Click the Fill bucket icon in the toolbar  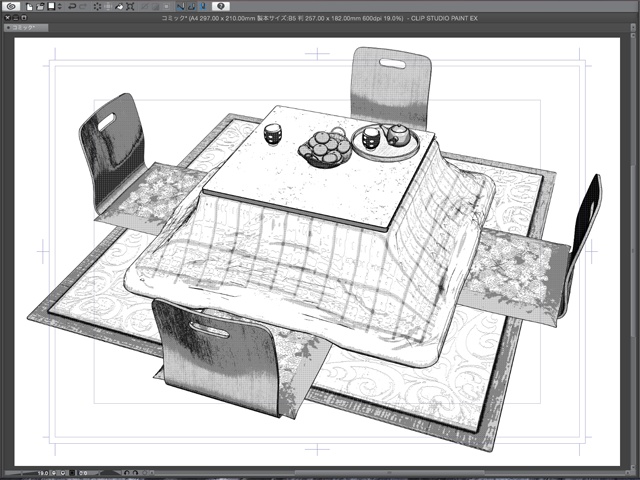[x=119, y=7]
